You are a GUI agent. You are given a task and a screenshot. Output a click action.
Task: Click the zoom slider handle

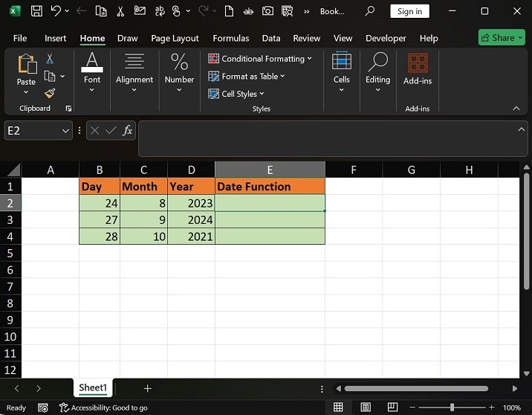(452, 407)
